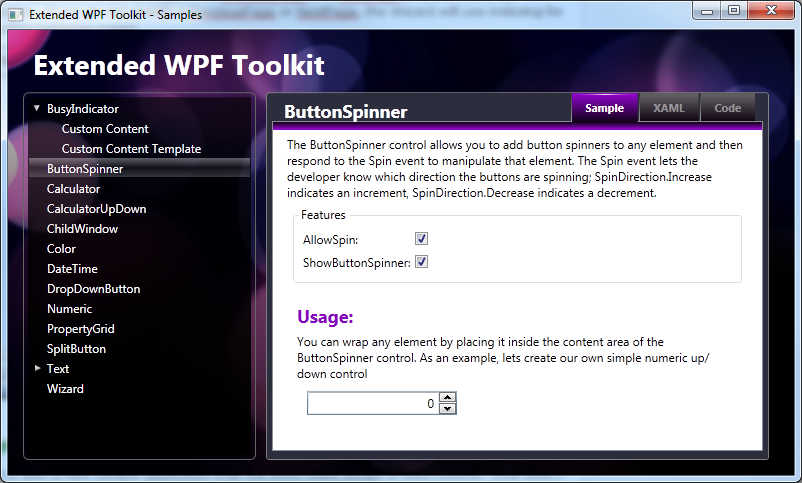Click the application icon in the title bar
802x483 pixels.
[16, 15]
